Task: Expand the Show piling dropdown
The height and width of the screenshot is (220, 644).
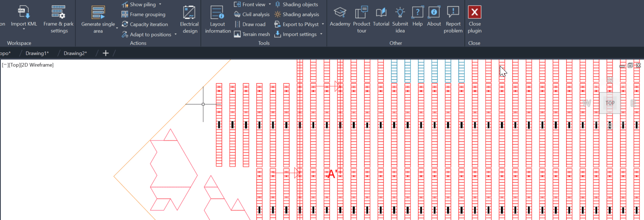Action: click(x=160, y=5)
